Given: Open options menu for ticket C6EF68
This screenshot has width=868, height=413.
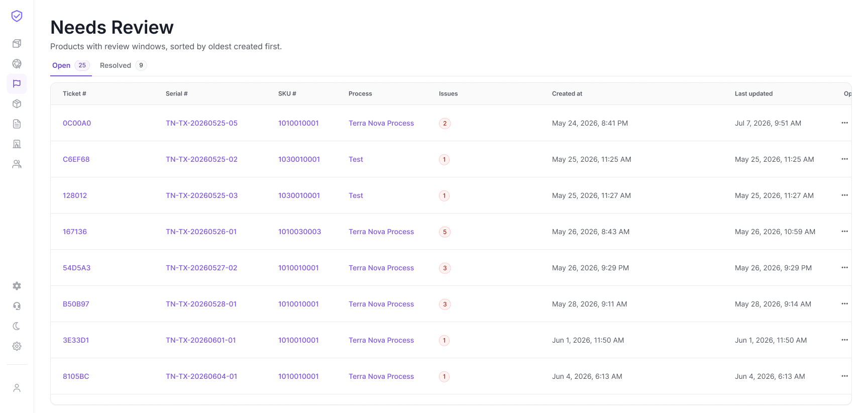Looking at the screenshot, I should pos(844,159).
